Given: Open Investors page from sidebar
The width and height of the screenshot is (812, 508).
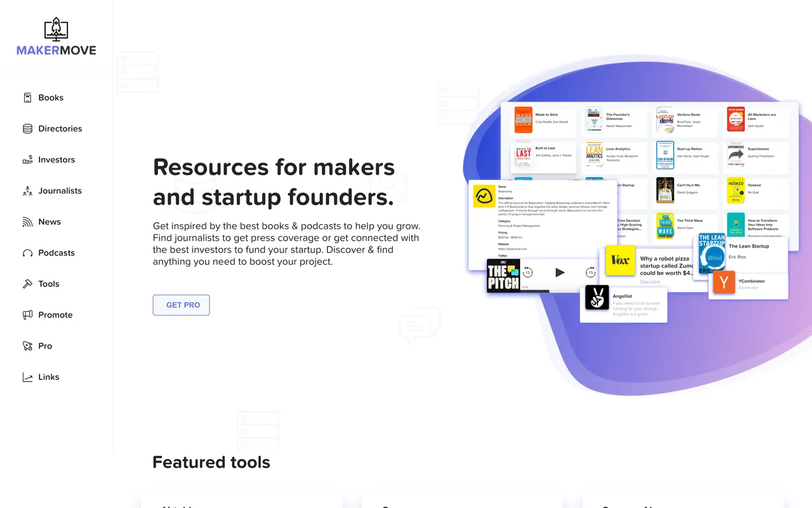Looking at the screenshot, I should pyautogui.click(x=56, y=160).
